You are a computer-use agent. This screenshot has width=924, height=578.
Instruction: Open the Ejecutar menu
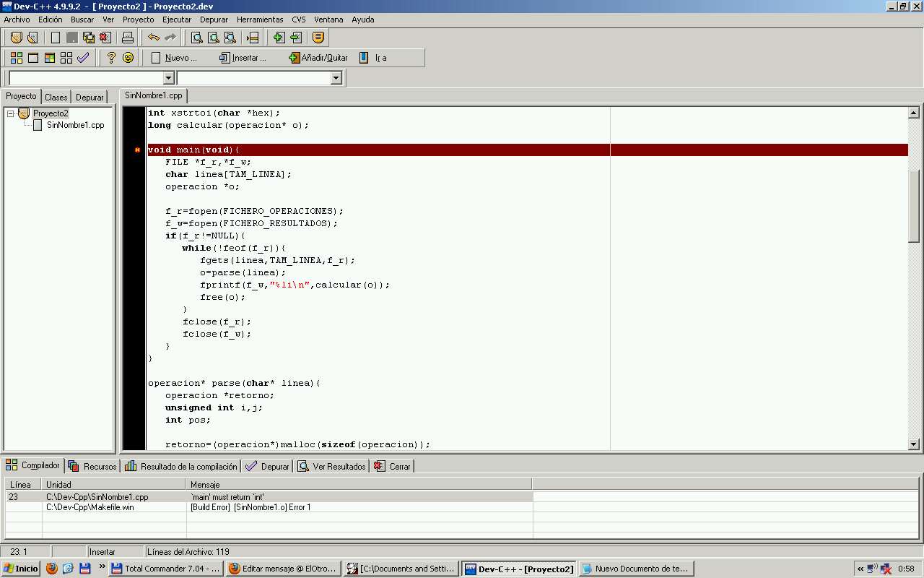pyautogui.click(x=177, y=20)
